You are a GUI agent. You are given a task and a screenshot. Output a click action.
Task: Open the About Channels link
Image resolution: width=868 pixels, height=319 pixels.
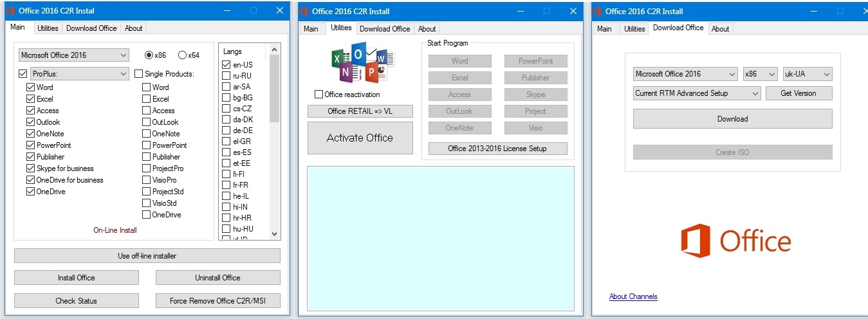point(633,296)
